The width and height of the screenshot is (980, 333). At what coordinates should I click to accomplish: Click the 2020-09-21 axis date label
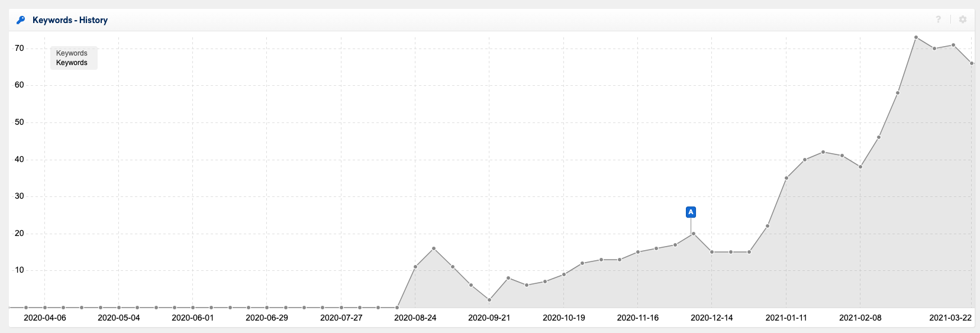pyautogui.click(x=489, y=318)
